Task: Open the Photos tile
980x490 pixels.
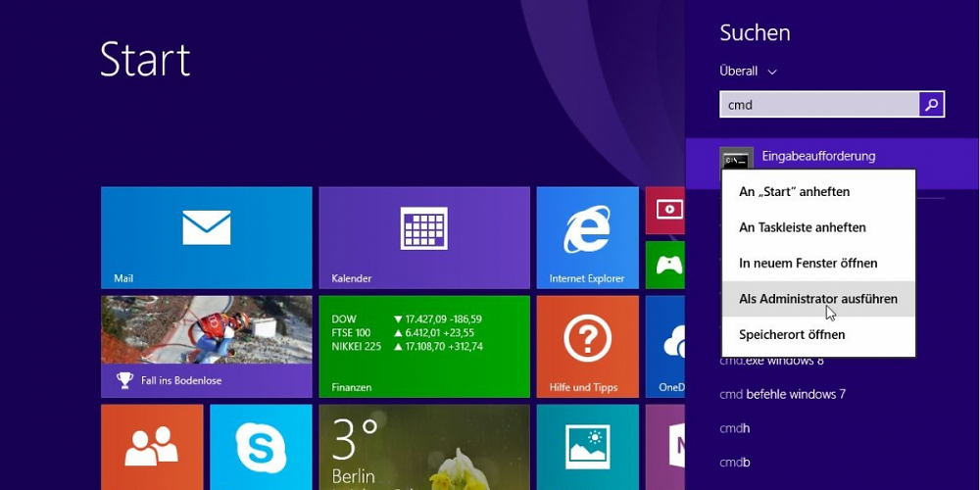Action: point(587,447)
